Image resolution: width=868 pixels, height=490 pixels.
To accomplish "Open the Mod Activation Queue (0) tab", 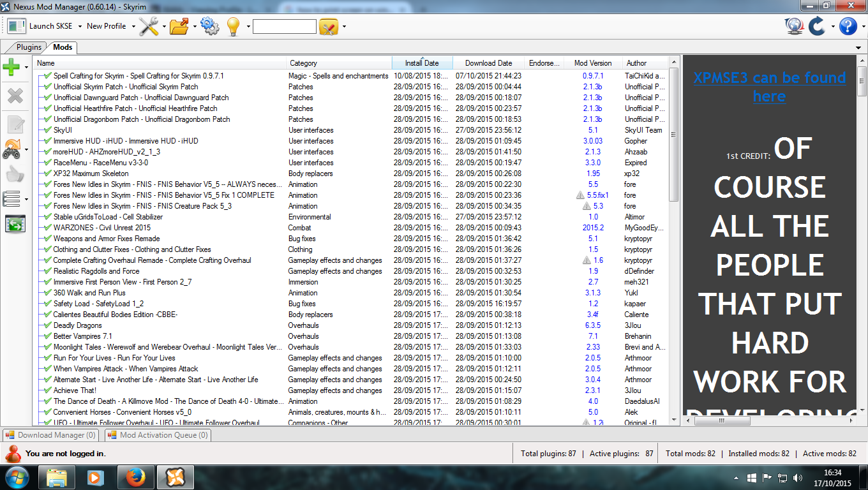I will (x=158, y=435).
